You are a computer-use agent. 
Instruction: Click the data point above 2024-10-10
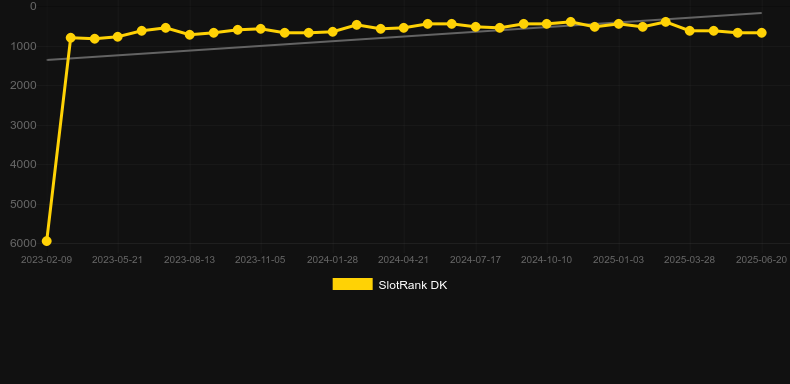pos(547,24)
